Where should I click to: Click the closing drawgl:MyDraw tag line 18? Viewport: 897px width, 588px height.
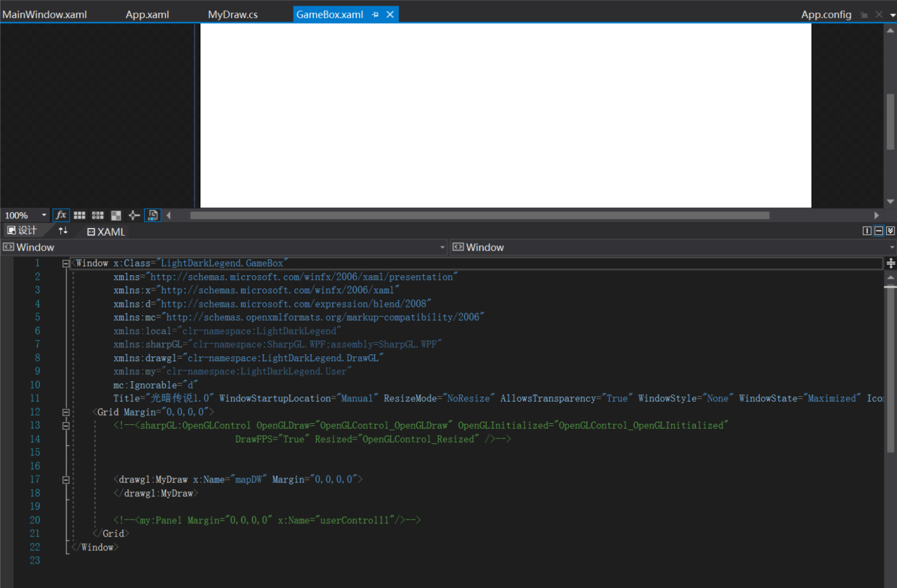coord(156,493)
